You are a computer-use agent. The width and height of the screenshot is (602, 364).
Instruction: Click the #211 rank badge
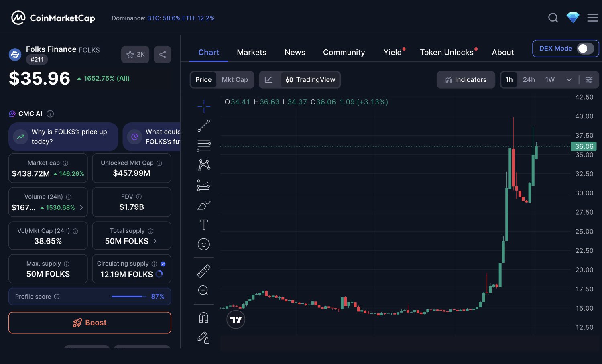37,60
